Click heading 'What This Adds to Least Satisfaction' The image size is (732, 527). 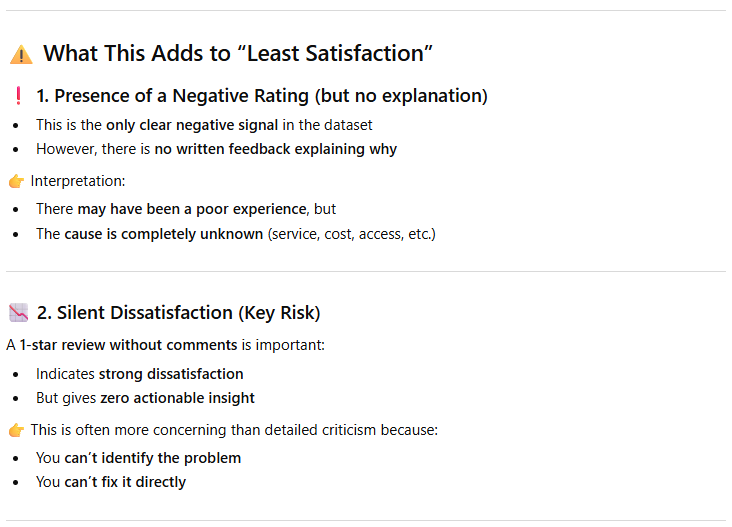click(x=237, y=54)
